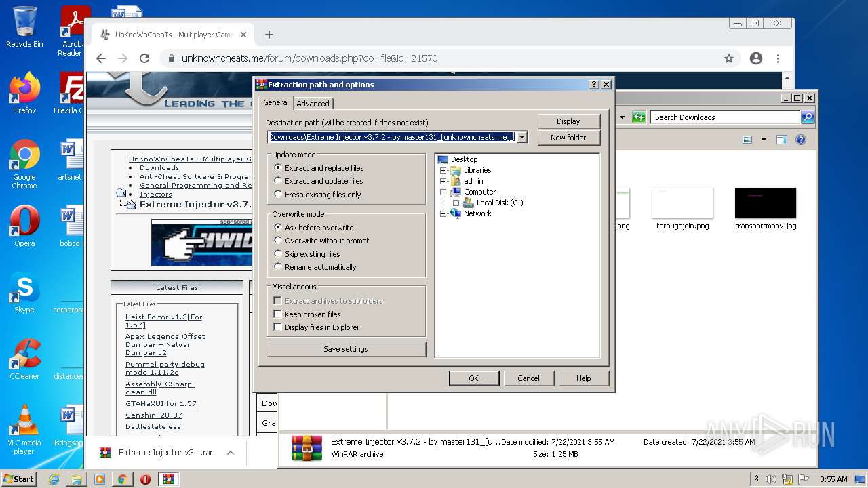
Task: Click Cancel in the extraction dialog
Action: coord(528,378)
